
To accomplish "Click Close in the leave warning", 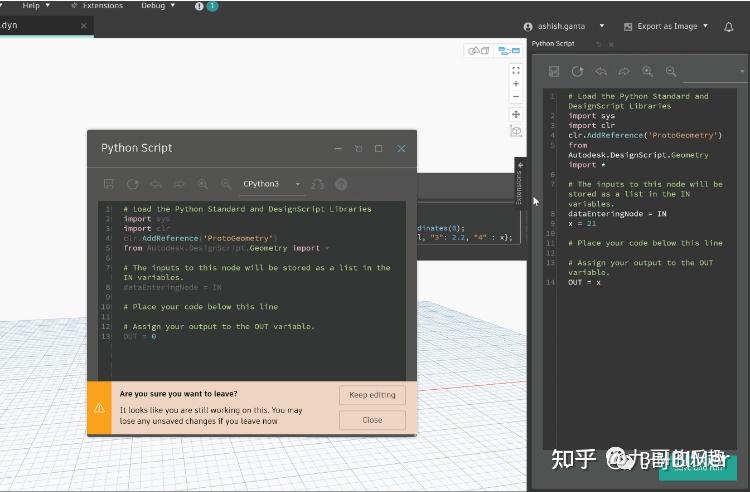I will click(372, 420).
